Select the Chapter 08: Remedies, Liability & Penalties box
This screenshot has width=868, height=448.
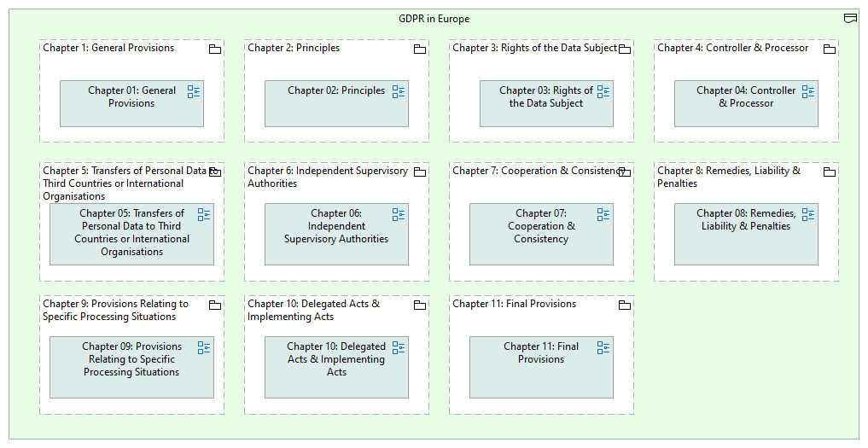(746, 246)
